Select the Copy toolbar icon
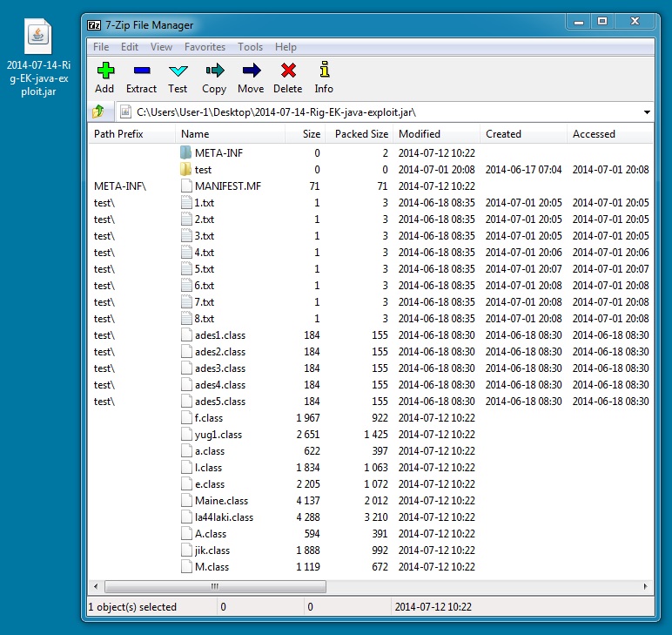672x635 pixels. pyautogui.click(x=214, y=77)
